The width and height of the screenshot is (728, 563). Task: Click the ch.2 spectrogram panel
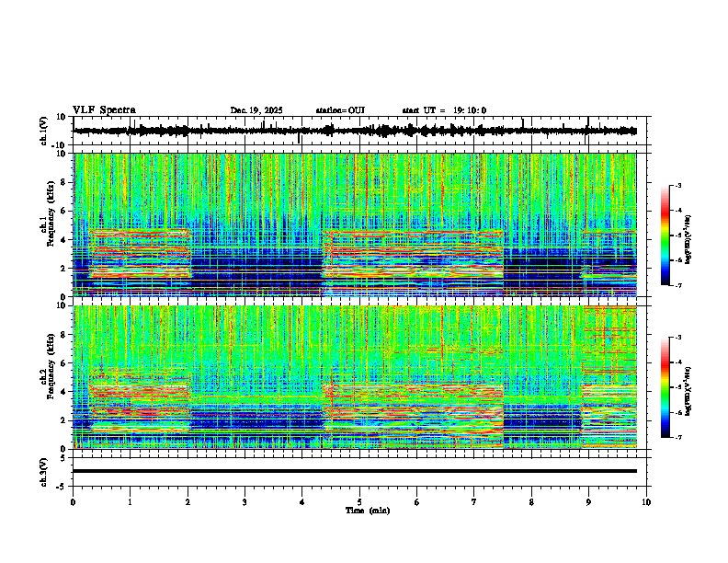coord(355,377)
